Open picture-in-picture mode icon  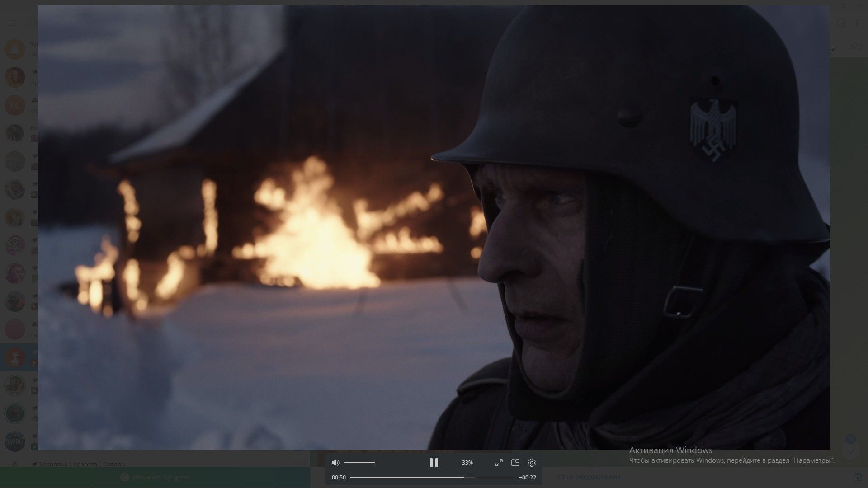click(515, 463)
